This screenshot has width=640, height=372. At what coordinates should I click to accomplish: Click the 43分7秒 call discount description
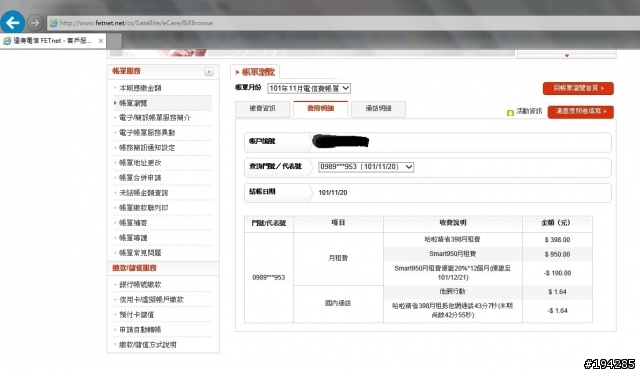[453, 310]
